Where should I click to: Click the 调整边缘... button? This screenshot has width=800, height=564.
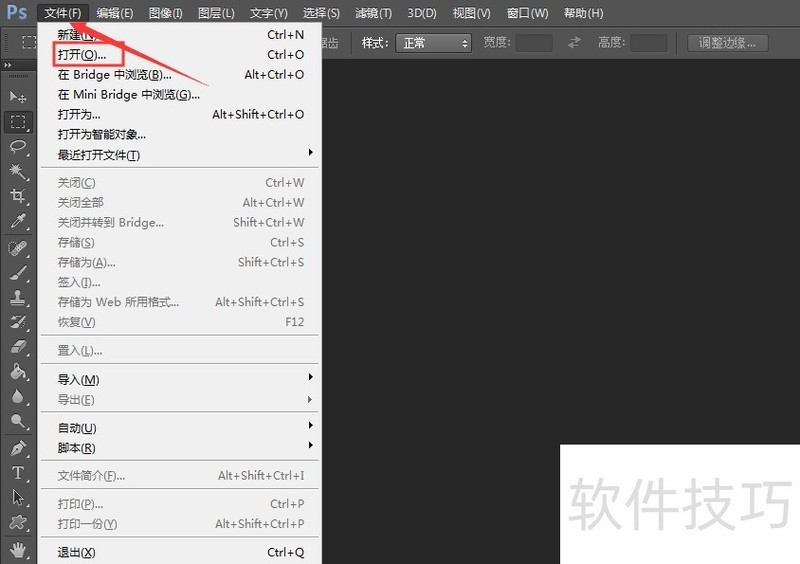tap(728, 43)
